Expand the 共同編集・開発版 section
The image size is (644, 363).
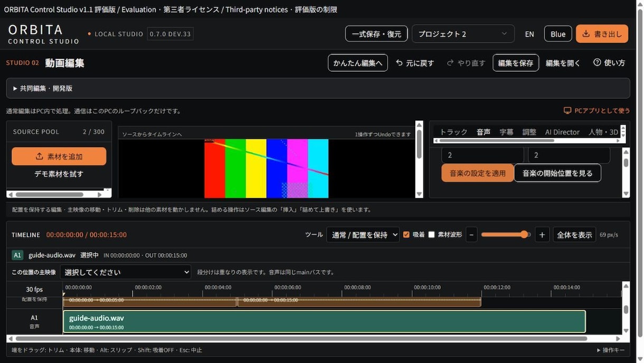(318, 88)
